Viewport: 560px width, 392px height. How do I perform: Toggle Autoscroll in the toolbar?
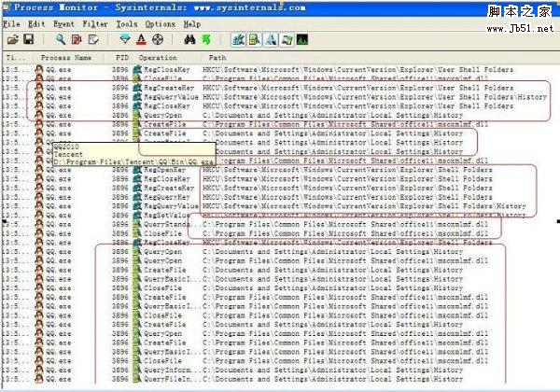pyautogui.click(x=77, y=39)
